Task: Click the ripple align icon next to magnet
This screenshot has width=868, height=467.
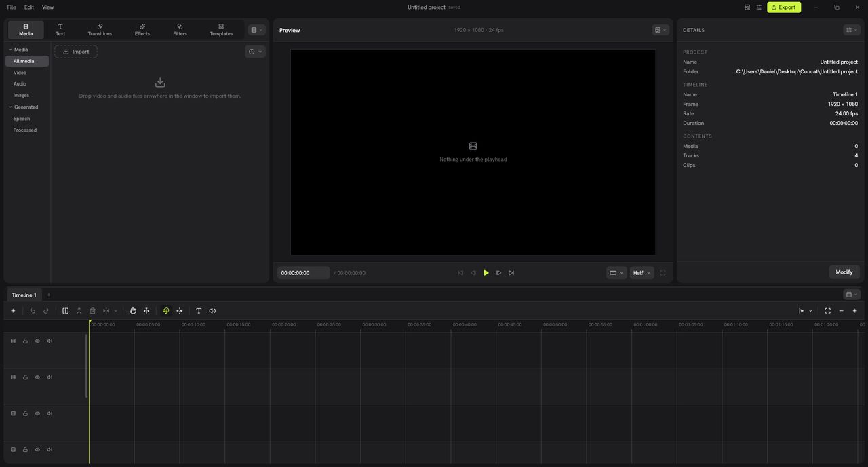Action: click(180, 311)
